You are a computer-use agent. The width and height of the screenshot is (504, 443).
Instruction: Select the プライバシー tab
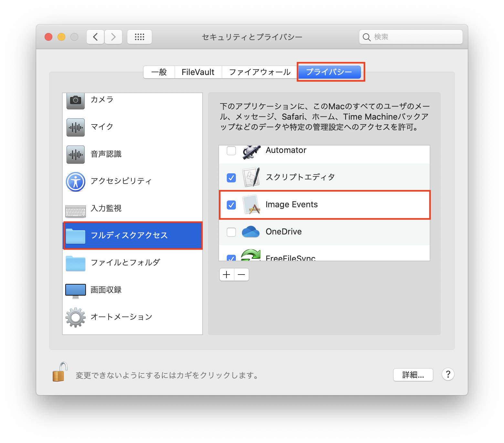point(329,72)
